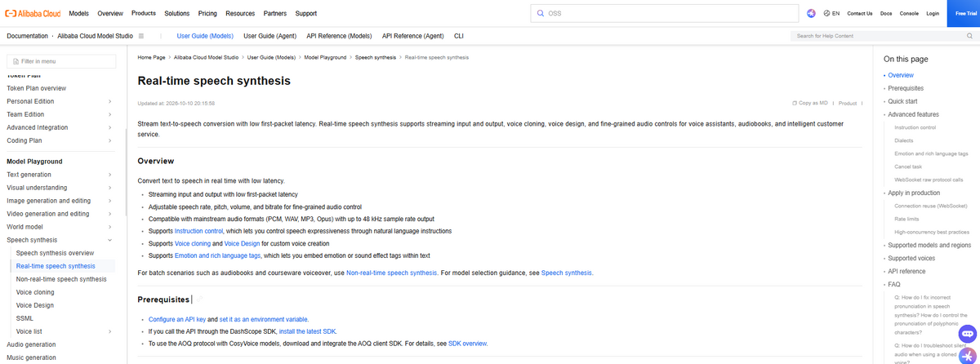
Task: Expand Personal Edition in sidebar
Action: click(109, 101)
